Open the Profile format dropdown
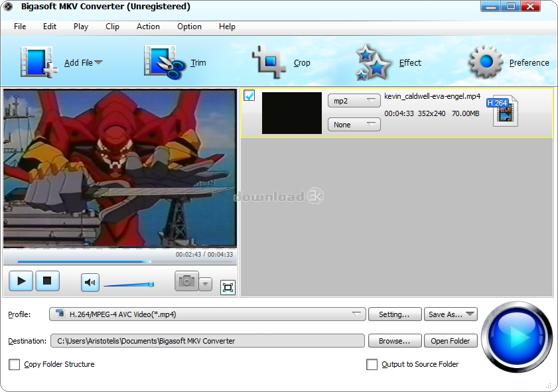 click(x=208, y=314)
